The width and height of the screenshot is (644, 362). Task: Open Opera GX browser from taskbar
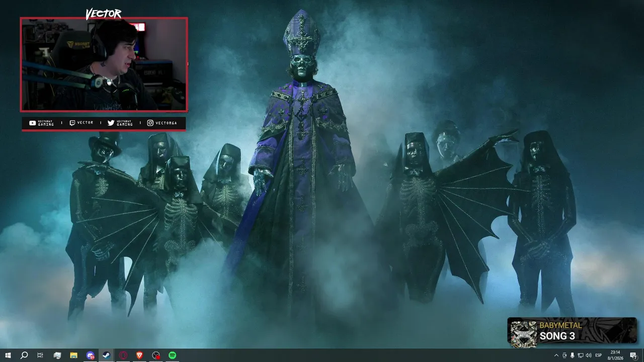123,355
